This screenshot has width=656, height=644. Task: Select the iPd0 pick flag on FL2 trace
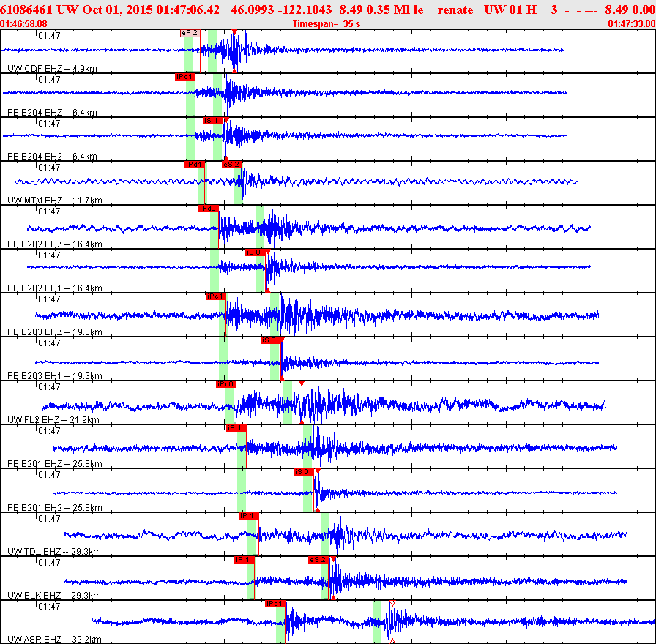[226, 384]
